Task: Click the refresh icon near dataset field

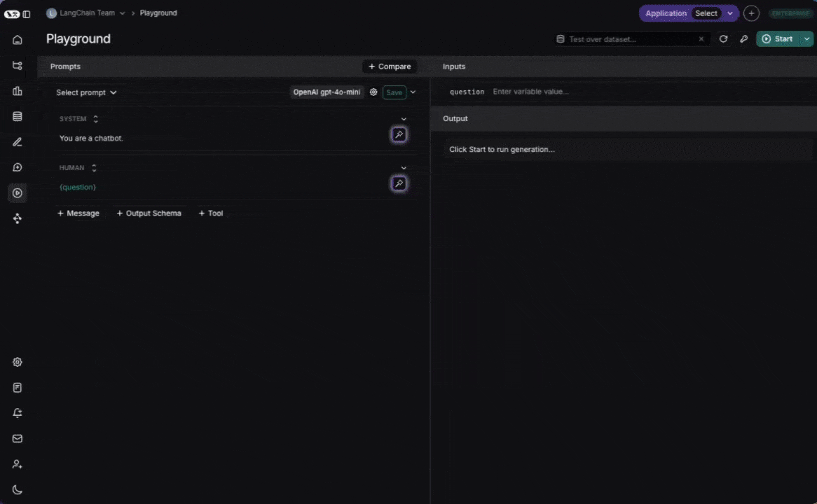Action: click(x=724, y=39)
